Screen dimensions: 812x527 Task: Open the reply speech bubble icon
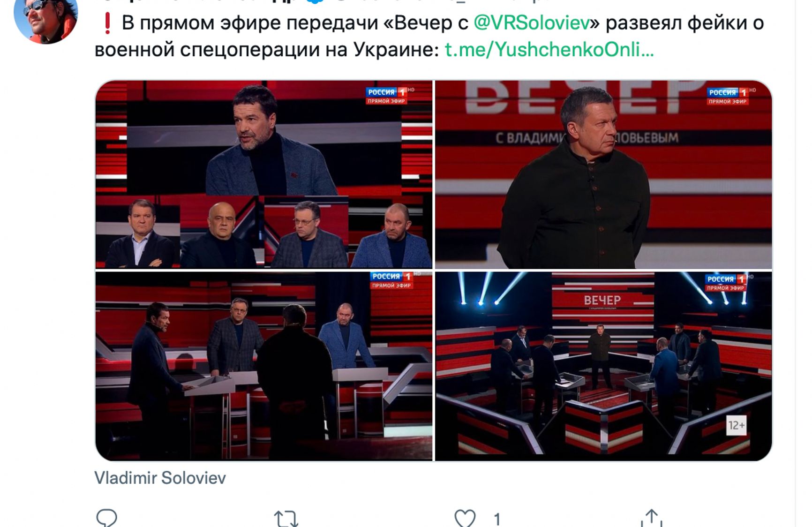pos(106,518)
